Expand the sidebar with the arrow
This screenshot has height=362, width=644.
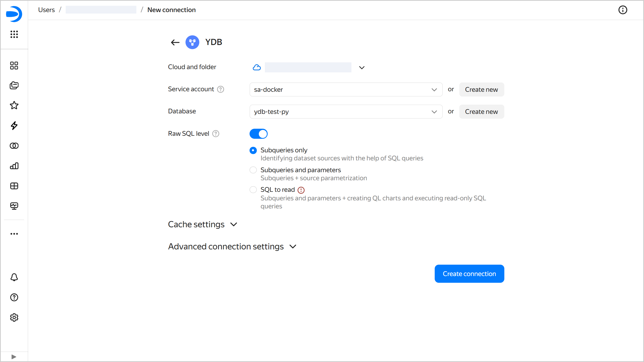click(x=14, y=357)
